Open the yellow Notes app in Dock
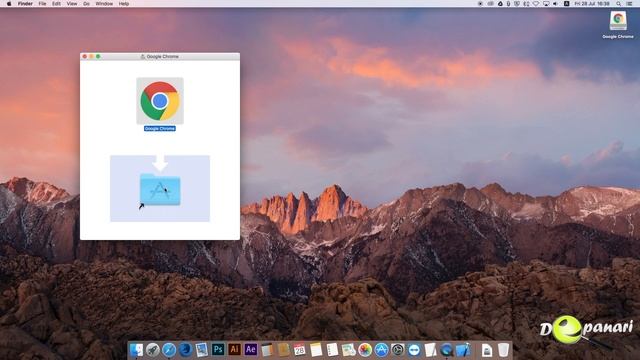Viewport: 640px width, 360px height. pos(316,350)
